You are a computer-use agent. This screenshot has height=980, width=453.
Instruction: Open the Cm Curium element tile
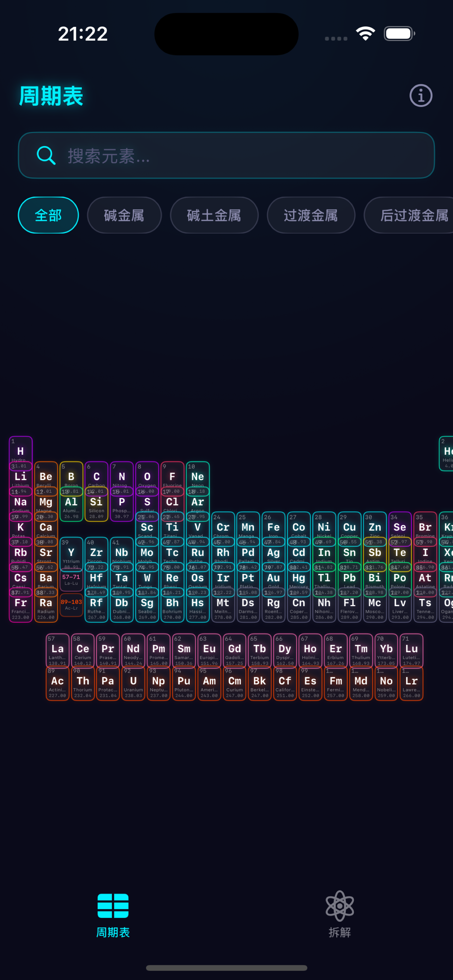click(235, 684)
